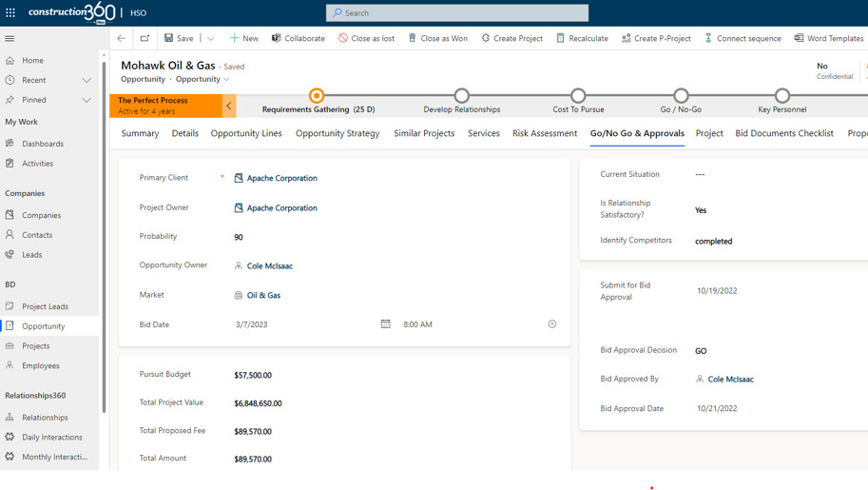
Task: Click the Bid Approval Decision GO value
Action: (x=701, y=351)
